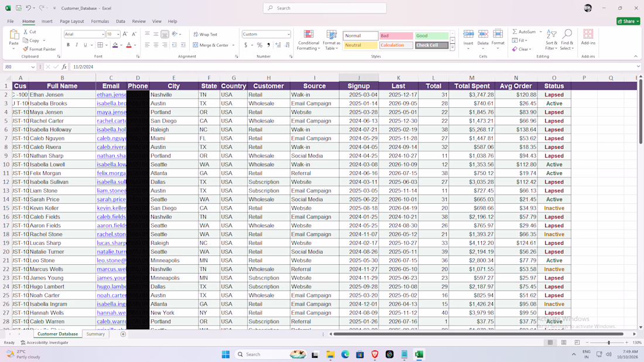Click the Insert Function fx icon

(x=64, y=67)
